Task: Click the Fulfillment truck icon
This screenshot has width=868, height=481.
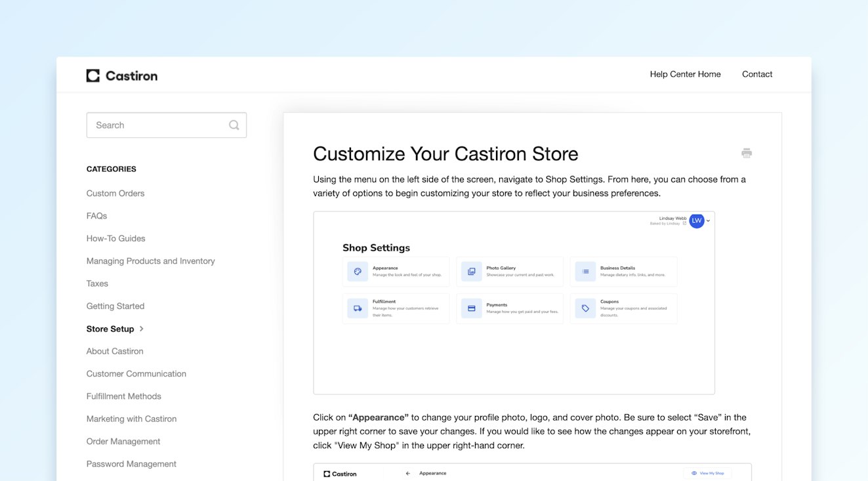Action: coord(358,308)
